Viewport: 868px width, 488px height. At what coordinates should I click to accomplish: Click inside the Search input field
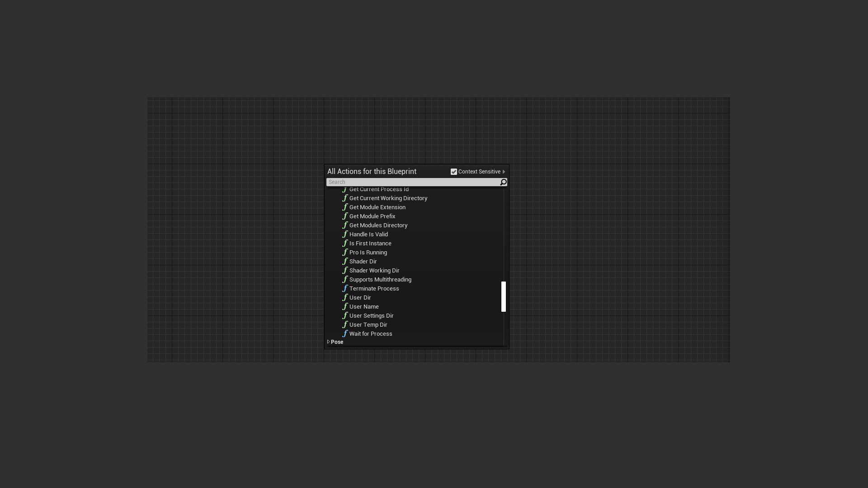click(407, 182)
